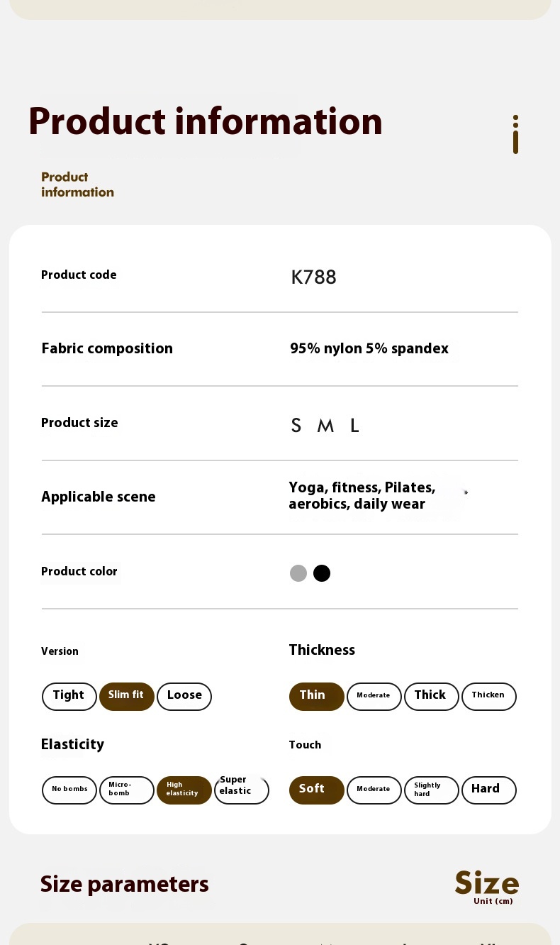Pick the Slightly hard touch option
Image resolution: width=560 pixels, height=945 pixels.
click(x=431, y=790)
